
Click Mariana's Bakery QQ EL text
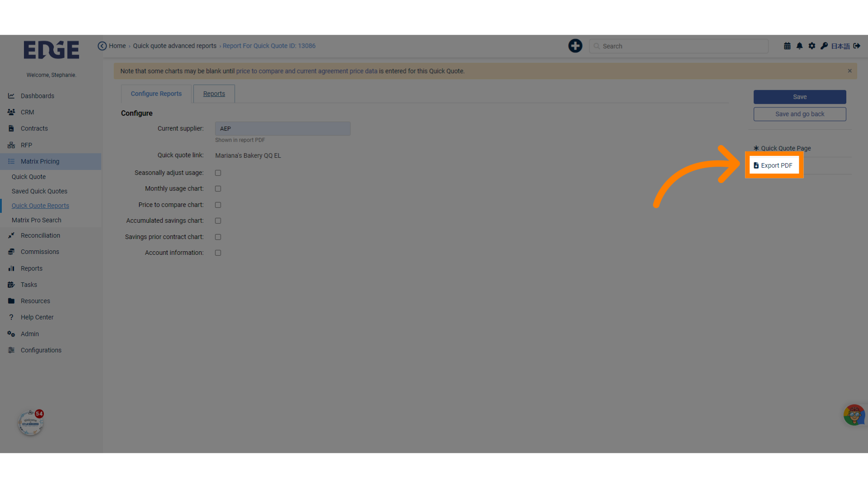248,155
